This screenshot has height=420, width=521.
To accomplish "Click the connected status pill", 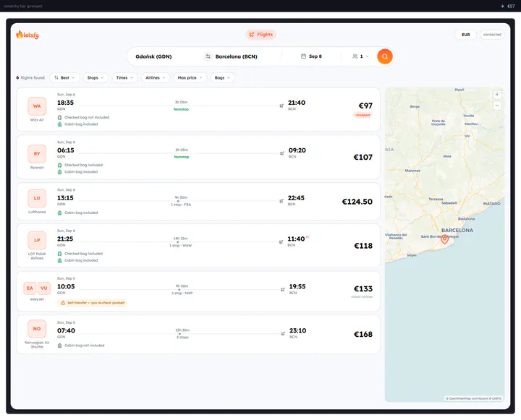I will [x=492, y=35].
